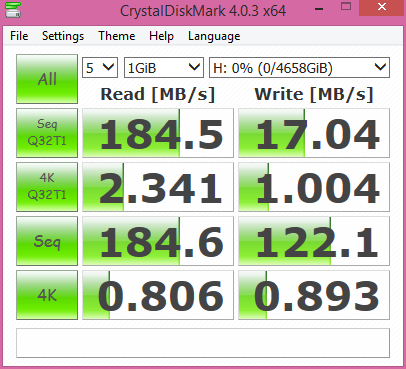Viewport: 406px width, 369px height.
Task: Select the Seq Q32T1 write value 17.04
Action: tap(314, 133)
